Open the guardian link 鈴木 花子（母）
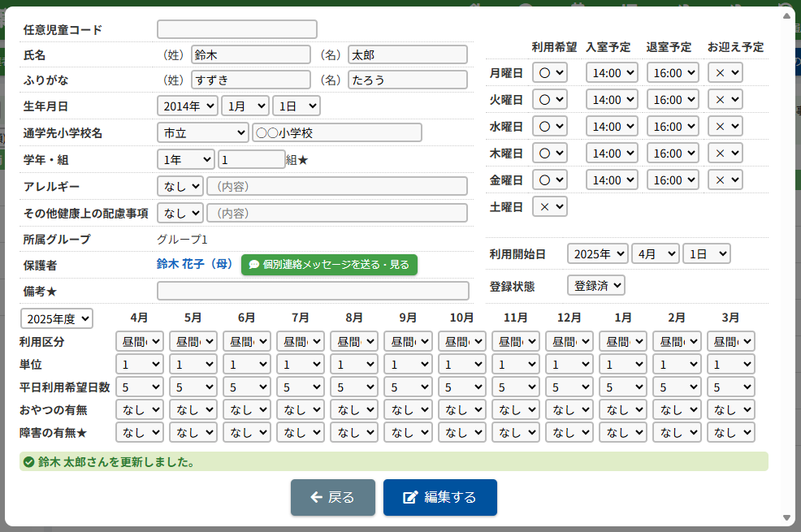 coord(194,264)
